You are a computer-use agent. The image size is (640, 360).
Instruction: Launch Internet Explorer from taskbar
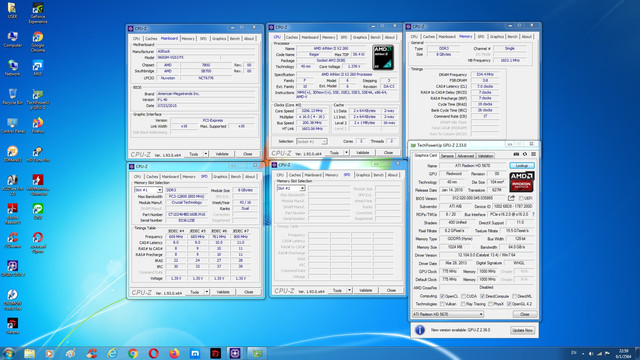click(112, 353)
